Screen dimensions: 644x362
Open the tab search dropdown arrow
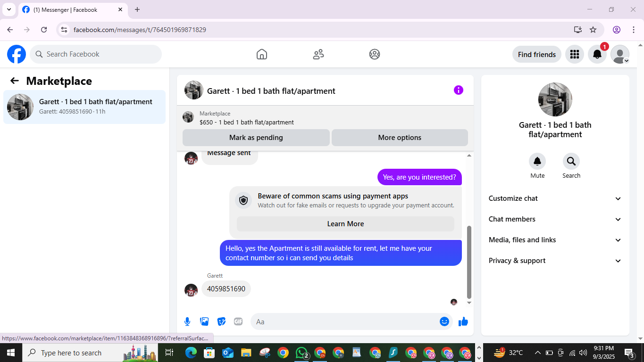tap(8, 9)
